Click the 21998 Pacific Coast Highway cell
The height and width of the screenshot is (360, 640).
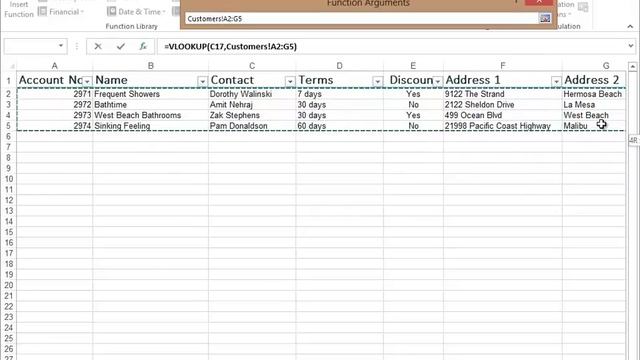point(502,126)
